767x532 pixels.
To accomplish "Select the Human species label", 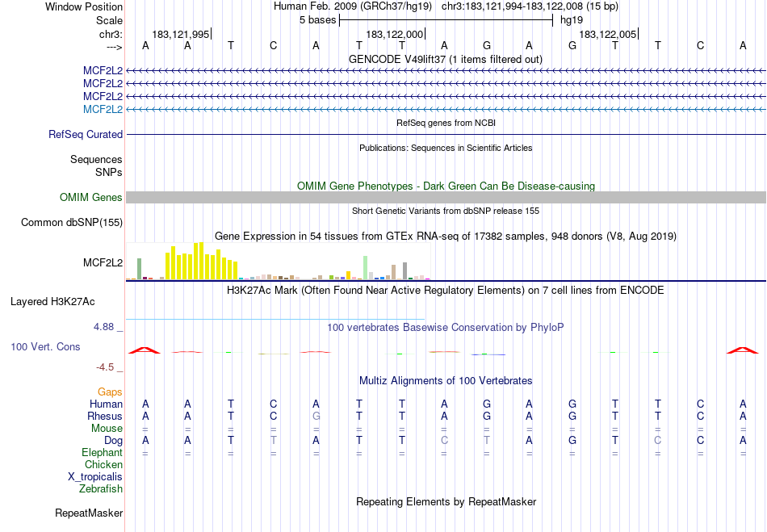I will pyautogui.click(x=106, y=404).
